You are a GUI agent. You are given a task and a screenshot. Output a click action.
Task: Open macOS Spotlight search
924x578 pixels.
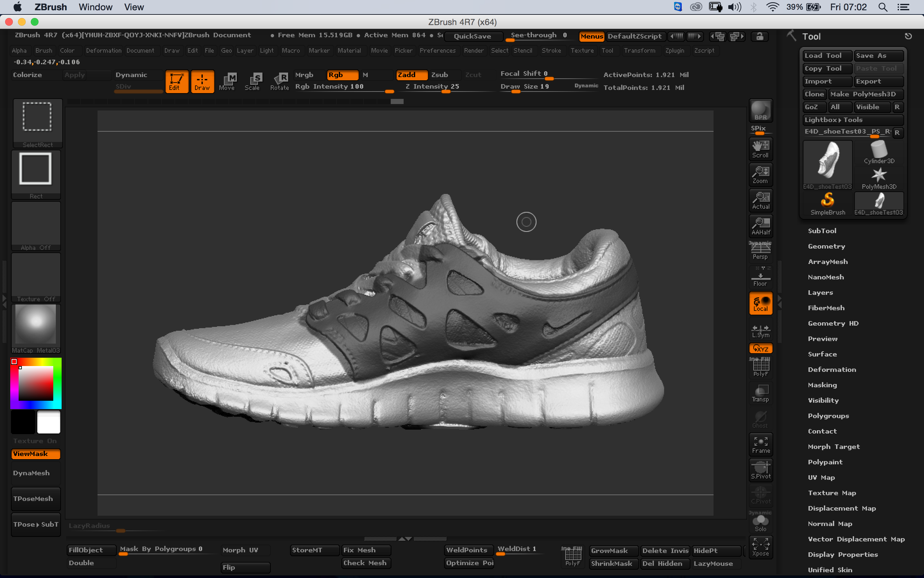tap(882, 7)
